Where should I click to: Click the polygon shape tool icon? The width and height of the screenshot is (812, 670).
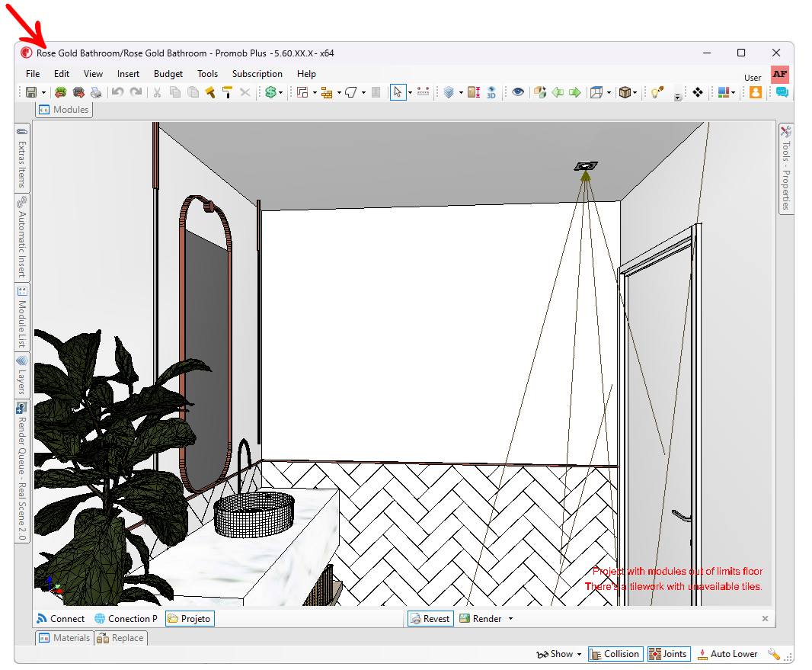click(x=351, y=92)
